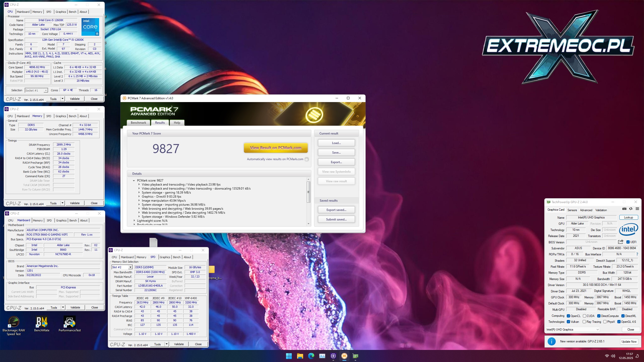
Task: Take a GPU-Z screenshot with the camera icon
Action: pos(624,209)
